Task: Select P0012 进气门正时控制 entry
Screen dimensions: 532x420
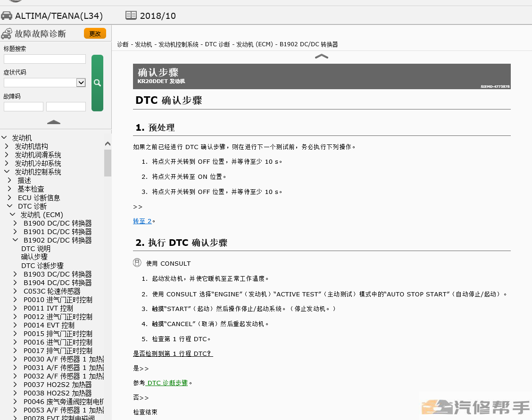Action: coord(58,317)
